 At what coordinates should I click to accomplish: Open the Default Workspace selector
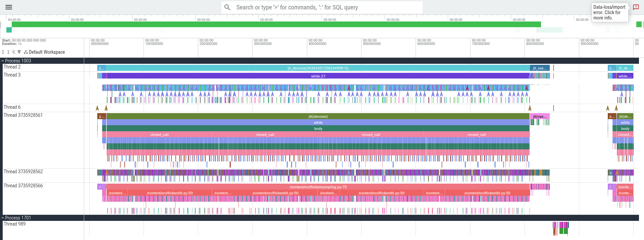[x=44, y=52]
